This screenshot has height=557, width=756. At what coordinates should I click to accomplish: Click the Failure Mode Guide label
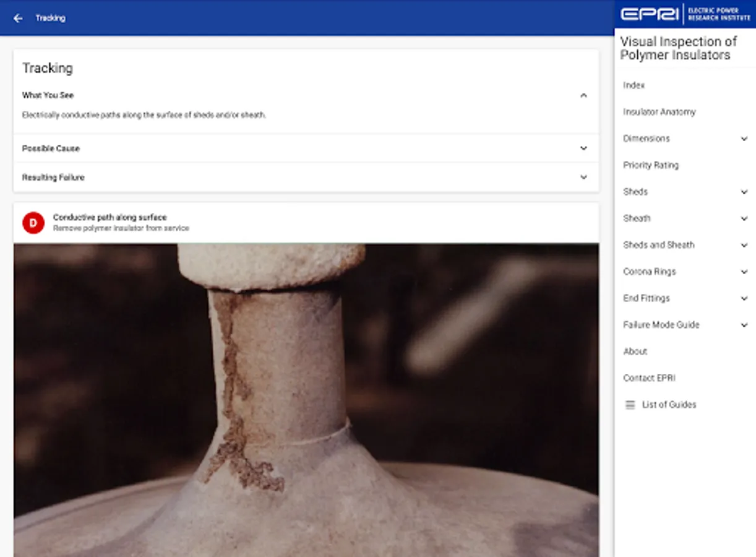click(x=661, y=325)
